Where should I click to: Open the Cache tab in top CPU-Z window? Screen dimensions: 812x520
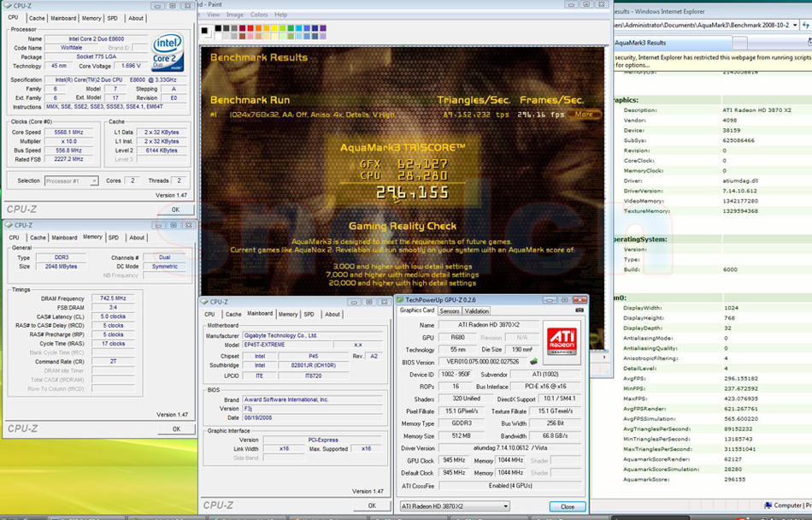pos(37,18)
